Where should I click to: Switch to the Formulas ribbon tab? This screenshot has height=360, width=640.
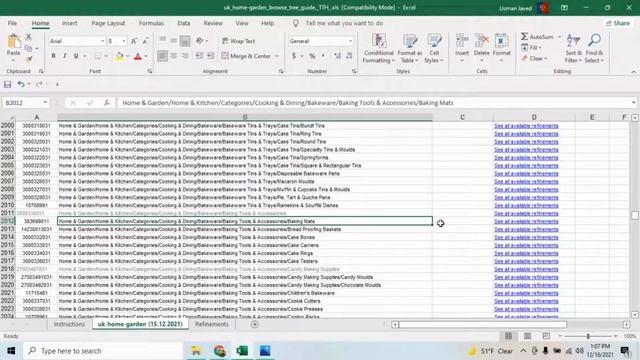point(151,23)
